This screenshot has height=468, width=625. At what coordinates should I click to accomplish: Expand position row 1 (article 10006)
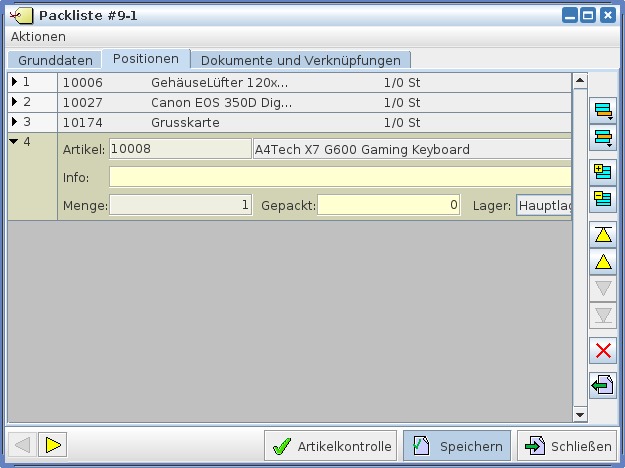[15, 82]
